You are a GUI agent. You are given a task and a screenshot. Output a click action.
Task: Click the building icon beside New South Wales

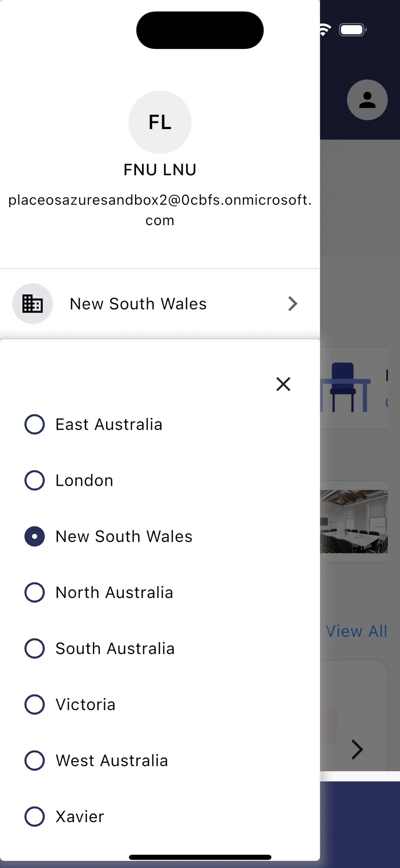(32, 304)
